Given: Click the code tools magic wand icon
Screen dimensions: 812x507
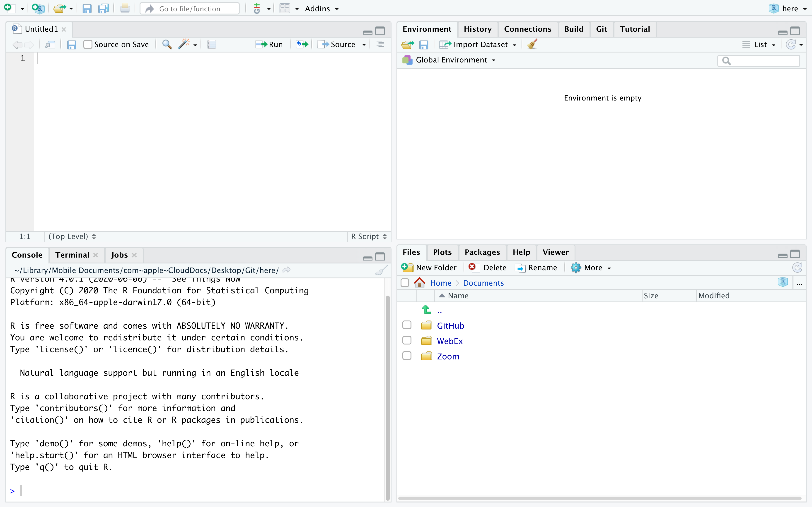Looking at the screenshot, I should pyautogui.click(x=184, y=44).
